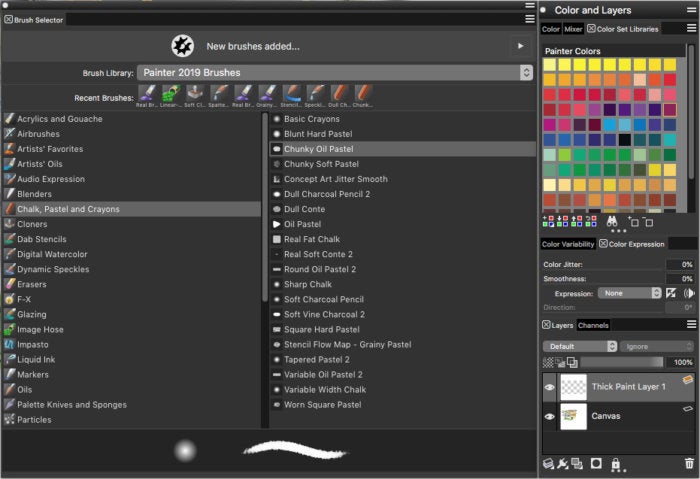Click the add swatch plus-square icon
700x479 pixels.
(633, 221)
